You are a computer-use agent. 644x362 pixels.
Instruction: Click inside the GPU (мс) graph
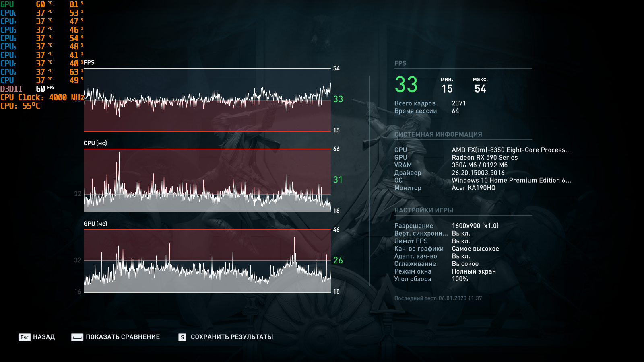coord(207,261)
